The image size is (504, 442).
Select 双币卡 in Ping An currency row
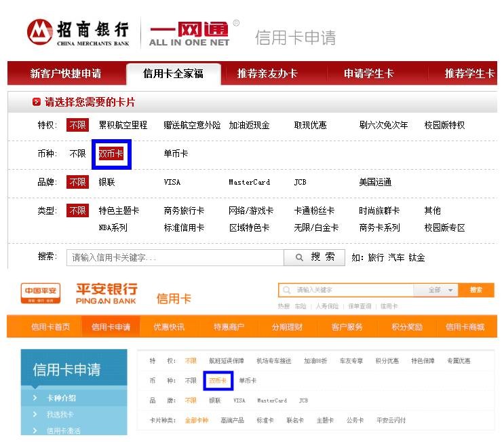(218, 381)
